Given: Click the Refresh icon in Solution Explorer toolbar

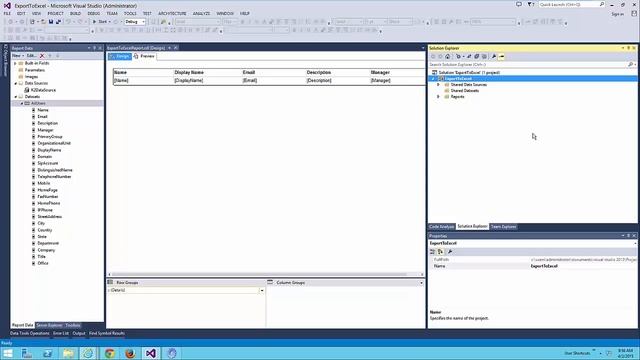Looking at the screenshot, I should pyautogui.click(x=469, y=56).
